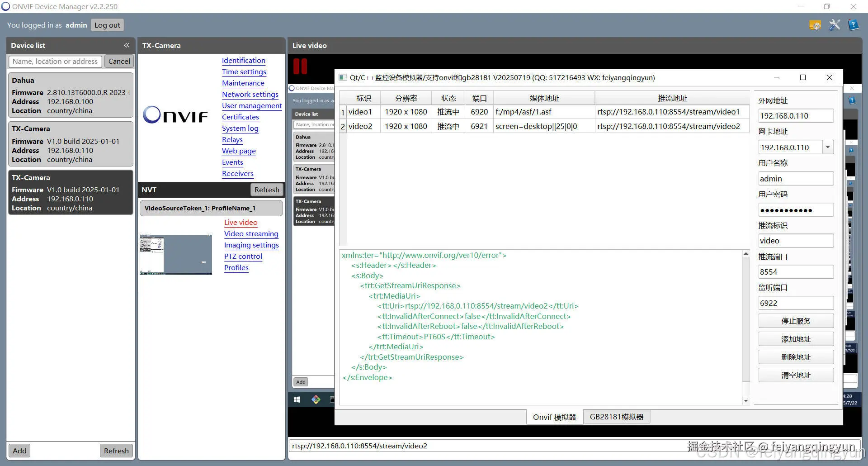Click the 推流端口 field showing 8554
This screenshot has width=868, height=466.
pos(796,272)
